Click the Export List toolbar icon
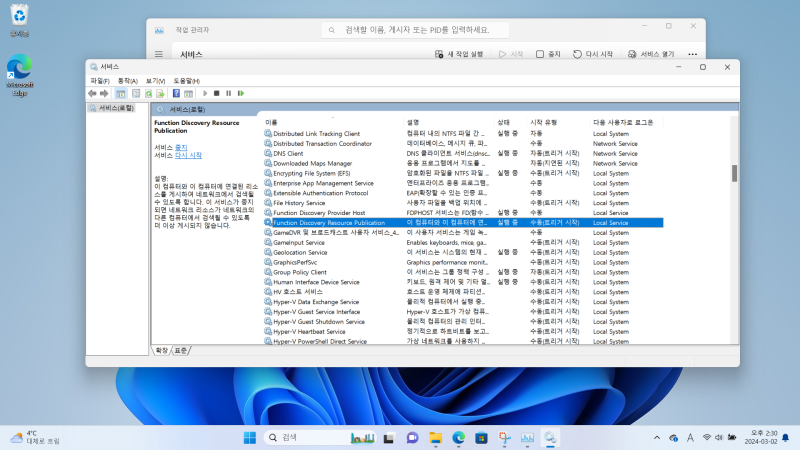The width and height of the screenshot is (800, 450). [x=160, y=93]
